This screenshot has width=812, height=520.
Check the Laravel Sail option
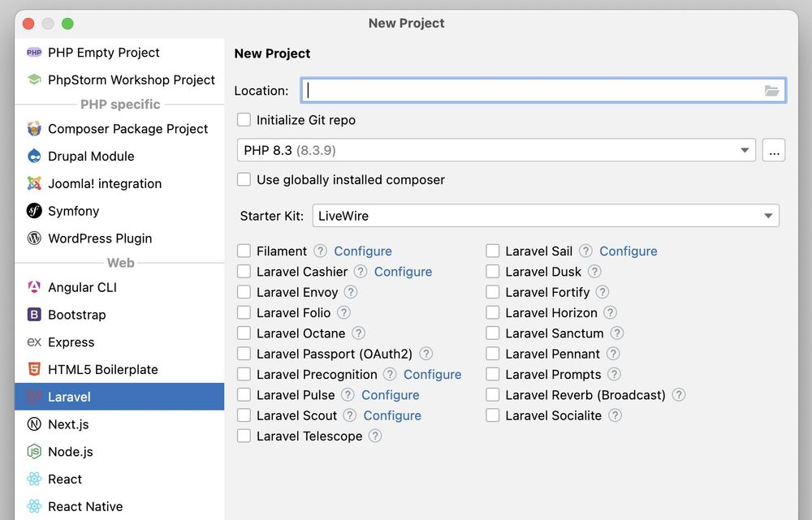tap(493, 251)
